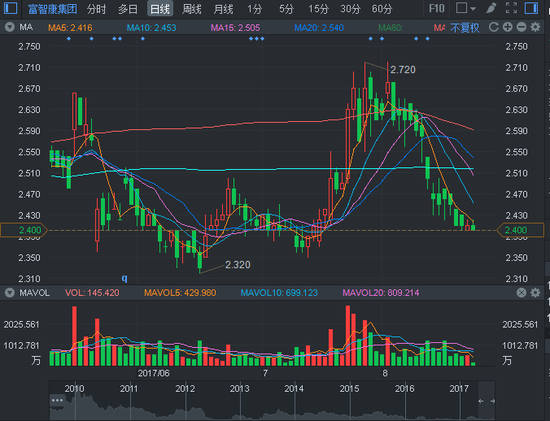
Task: Select the 日线 daily chart tab
Action: pos(160,9)
